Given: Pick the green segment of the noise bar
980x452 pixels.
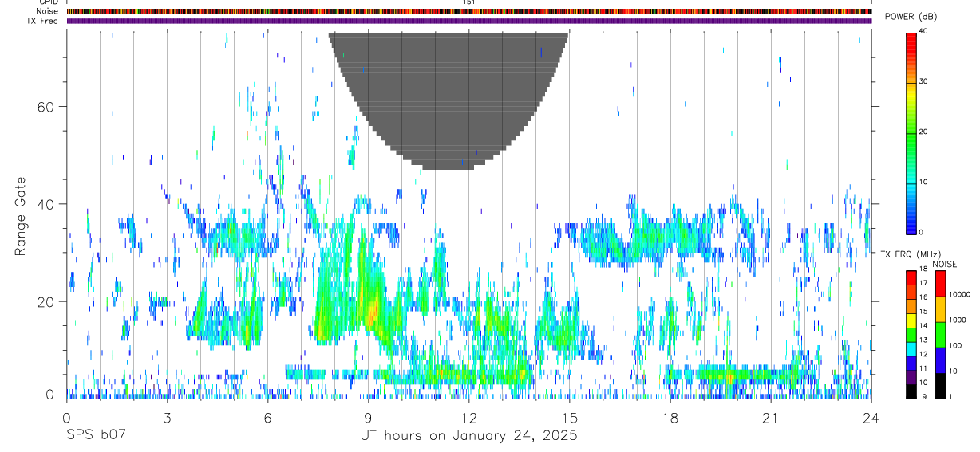Looking at the screenshot, I should pyautogui.click(x=940, y=335).
